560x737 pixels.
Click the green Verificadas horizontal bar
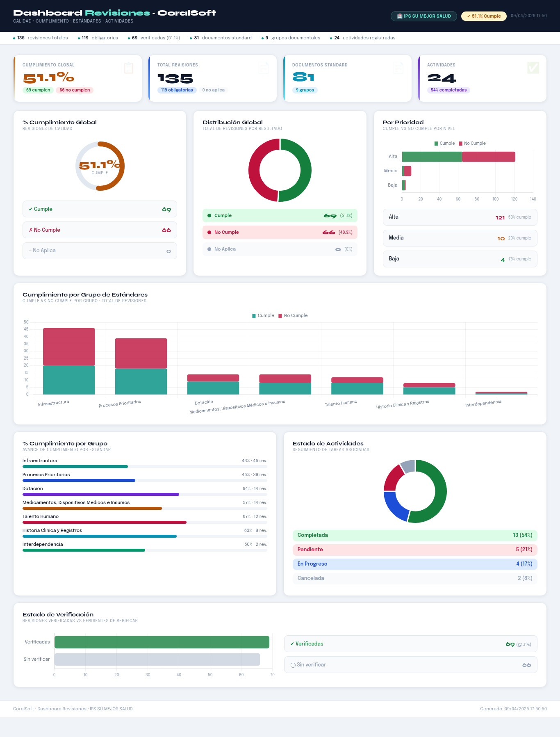162,642
